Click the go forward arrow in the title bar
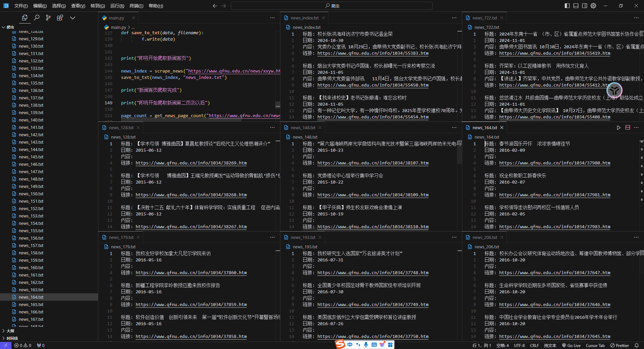This screenshot has width=644, height=349. click(x=224, y=6)
